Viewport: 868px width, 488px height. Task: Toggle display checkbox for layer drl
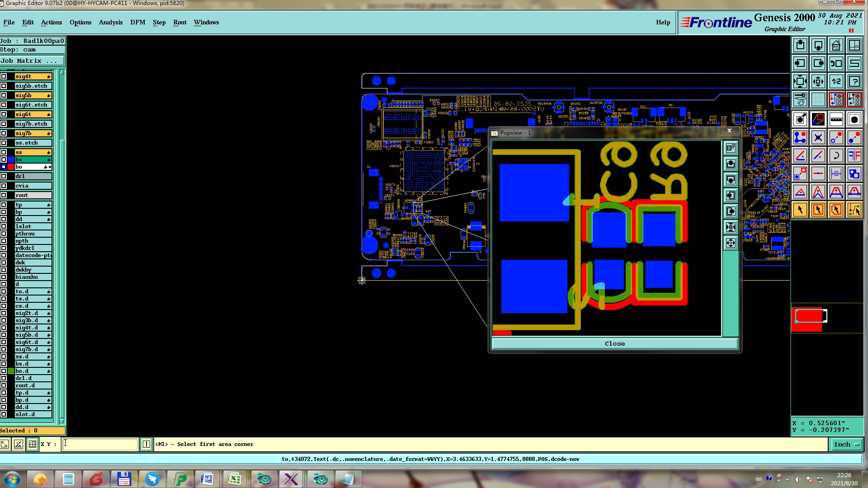[4, 176]
